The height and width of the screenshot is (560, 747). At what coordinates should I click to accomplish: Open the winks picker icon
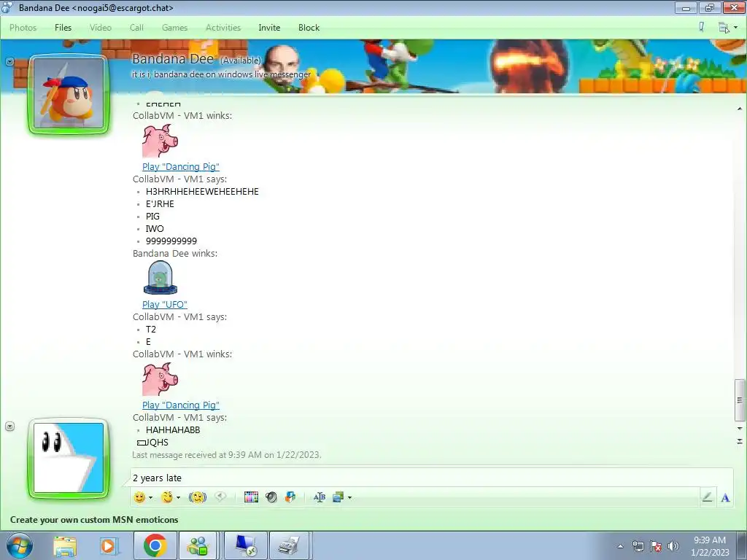167,497
